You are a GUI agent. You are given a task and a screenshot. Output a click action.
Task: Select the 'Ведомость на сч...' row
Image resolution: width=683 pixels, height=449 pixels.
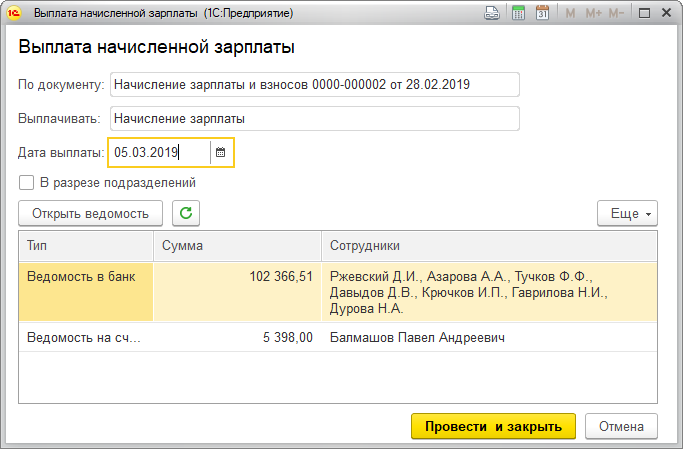85,338
